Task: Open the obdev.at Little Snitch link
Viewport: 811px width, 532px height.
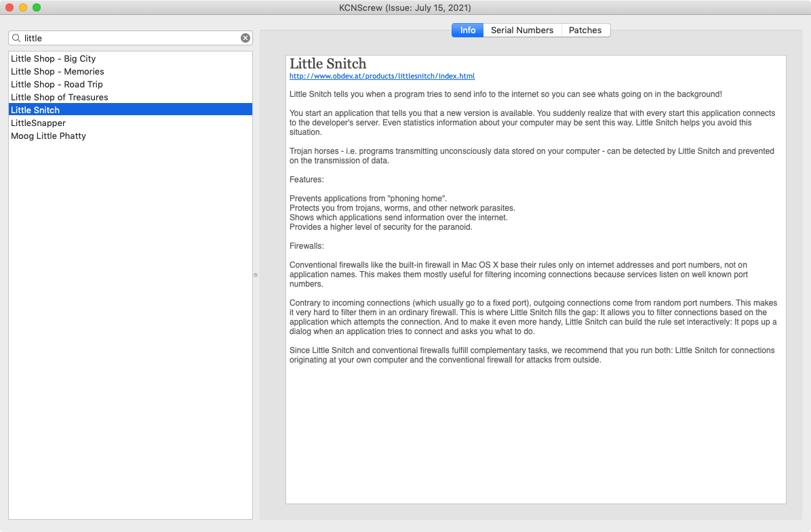Action: (382, 77)
